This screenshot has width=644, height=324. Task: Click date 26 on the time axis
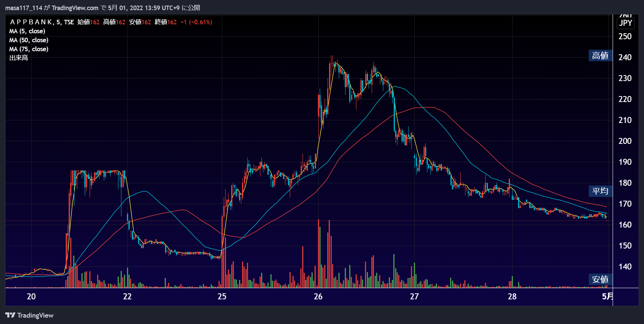click(318, 297)
